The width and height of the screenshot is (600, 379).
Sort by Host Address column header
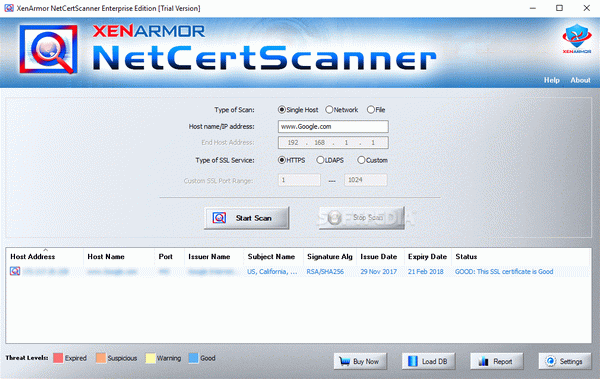pos(45,257)
